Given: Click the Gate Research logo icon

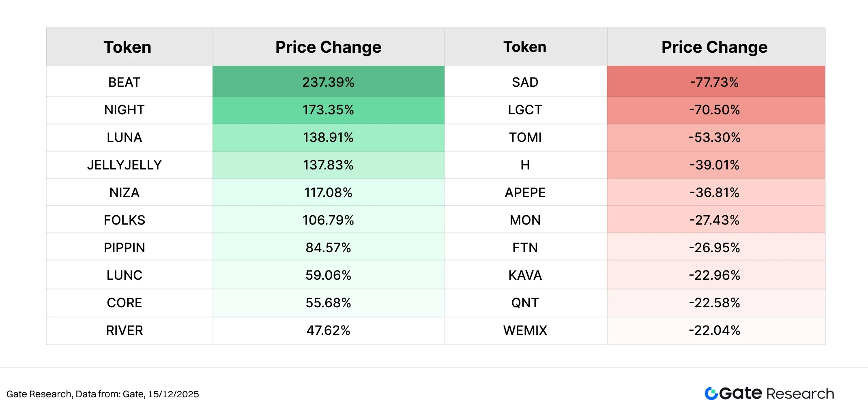Looking at the screenshot, I should pos(711,393).
